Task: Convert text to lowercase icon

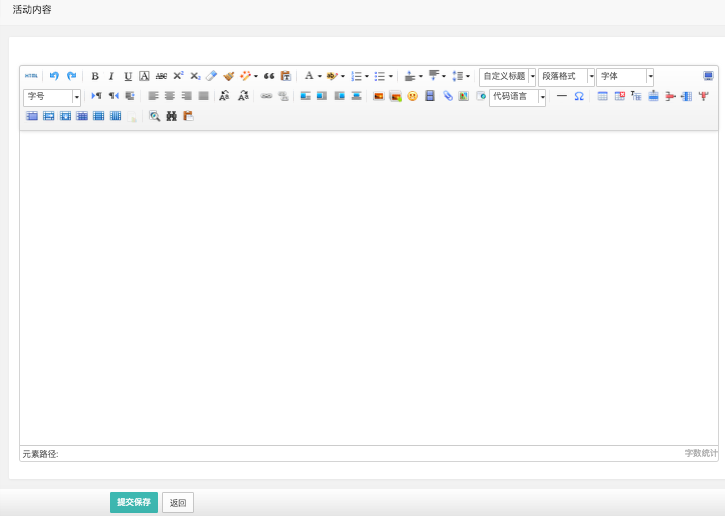Action: (243, 96)
